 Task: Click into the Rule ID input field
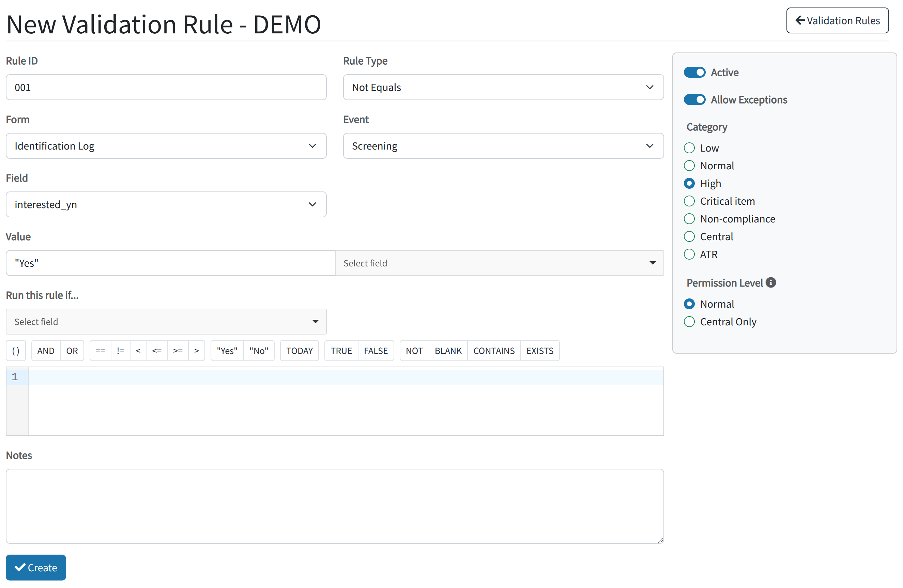166,87
